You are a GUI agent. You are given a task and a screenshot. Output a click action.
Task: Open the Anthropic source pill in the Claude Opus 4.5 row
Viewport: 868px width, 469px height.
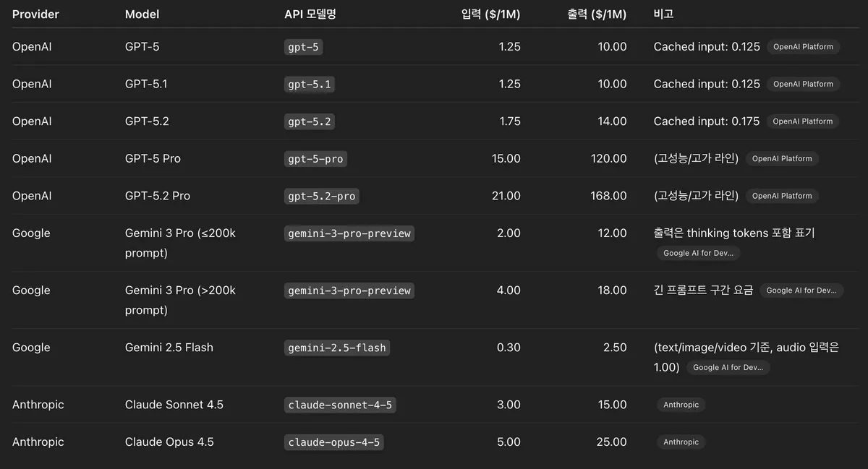681,442
